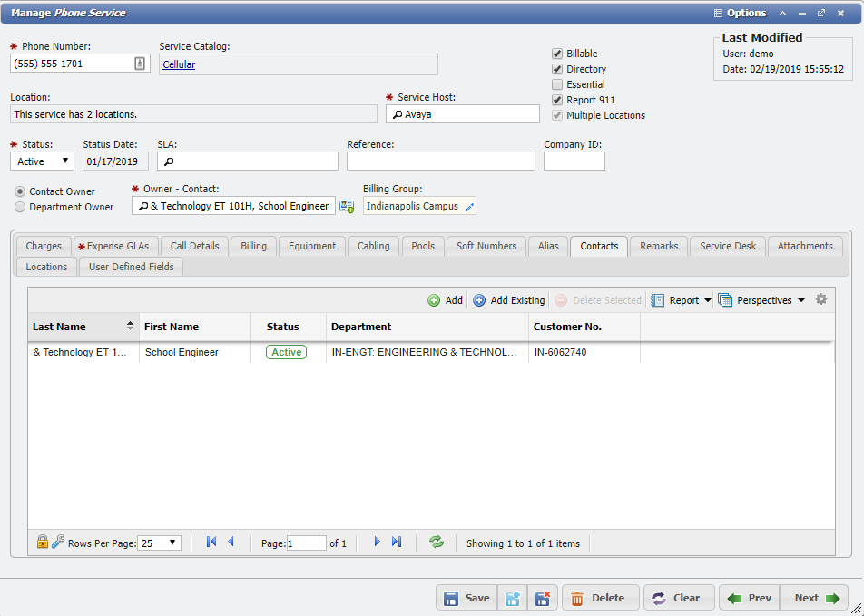Screen dimensions: 864x616
Task: Click the Cellular service catalog link
Action: click(179, 64)
